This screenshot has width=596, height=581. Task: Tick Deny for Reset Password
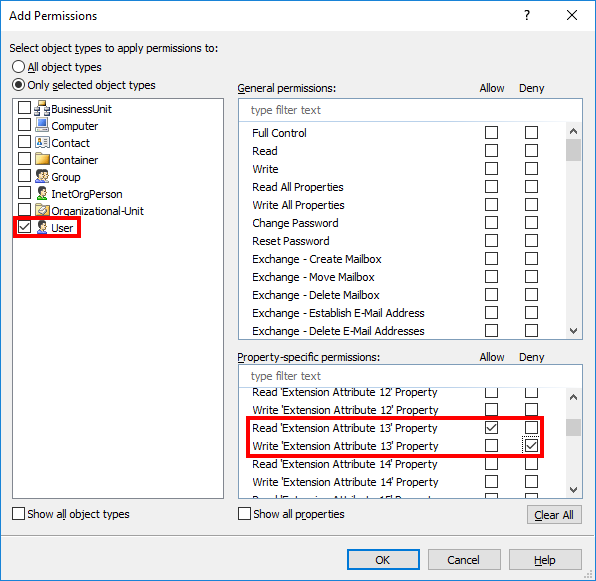click(x=531, y=241)
